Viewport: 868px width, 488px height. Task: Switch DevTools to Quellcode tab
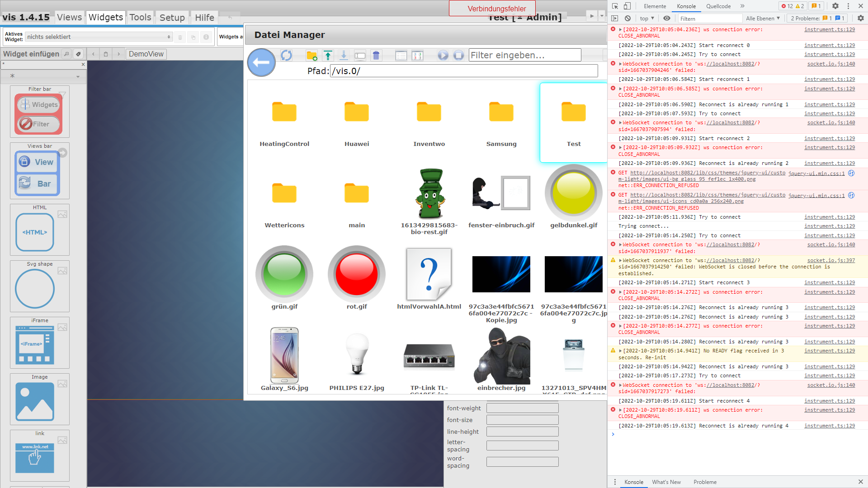[718, 6]
